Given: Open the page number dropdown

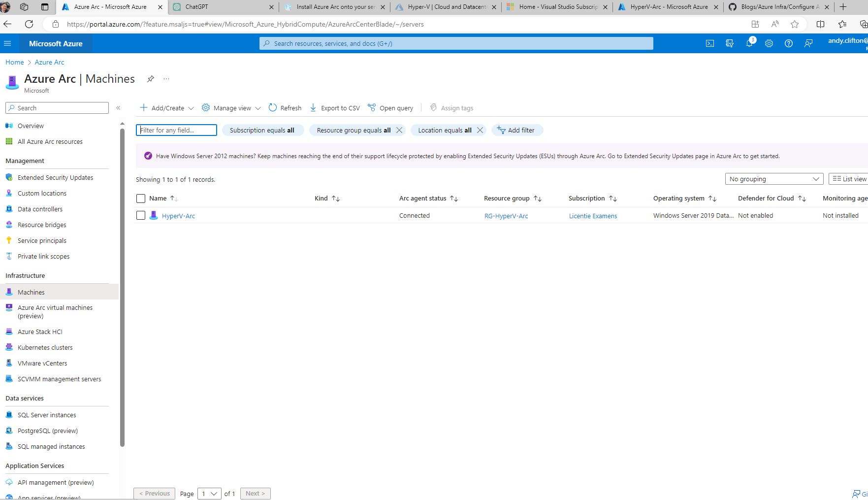Looking at the screenshot, I should click(x=209, y=493).
